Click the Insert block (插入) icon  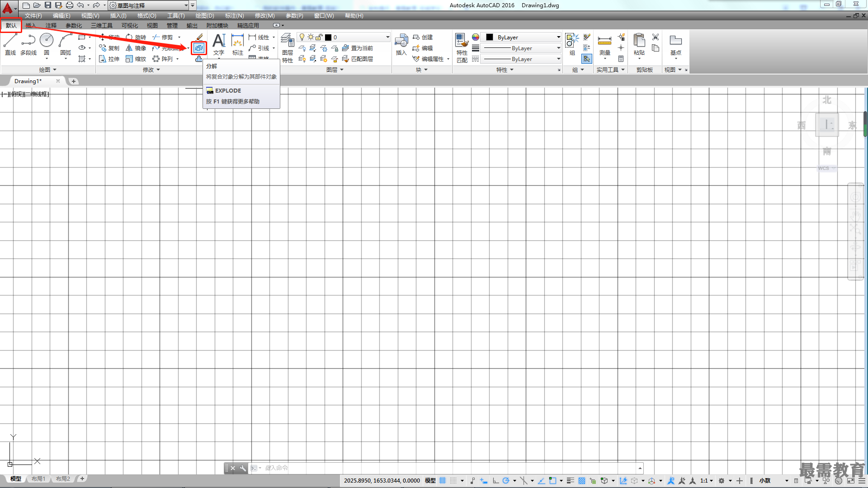click(401, 44)
